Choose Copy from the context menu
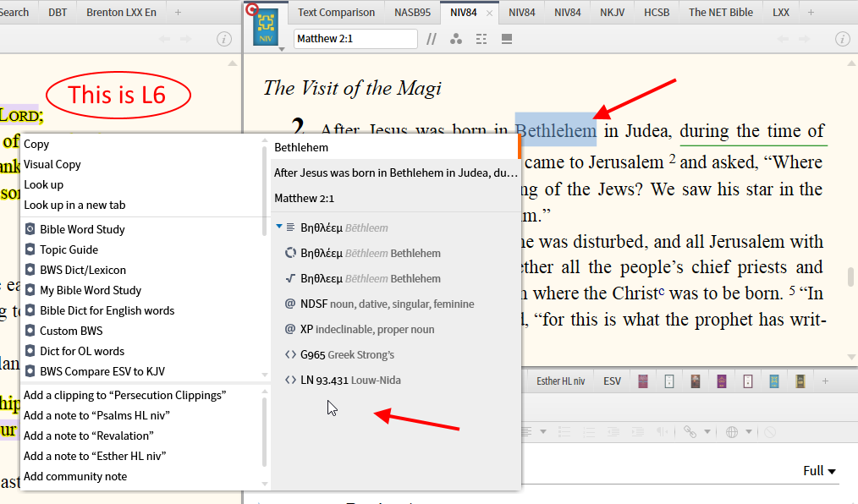 (x=36, y=144)
